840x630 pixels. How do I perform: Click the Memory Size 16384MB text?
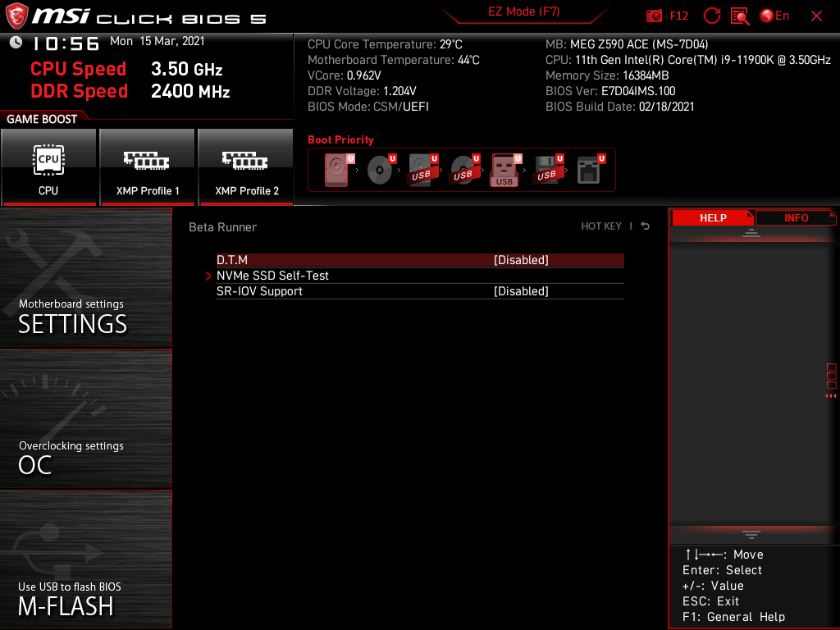(x=607, y=75)
